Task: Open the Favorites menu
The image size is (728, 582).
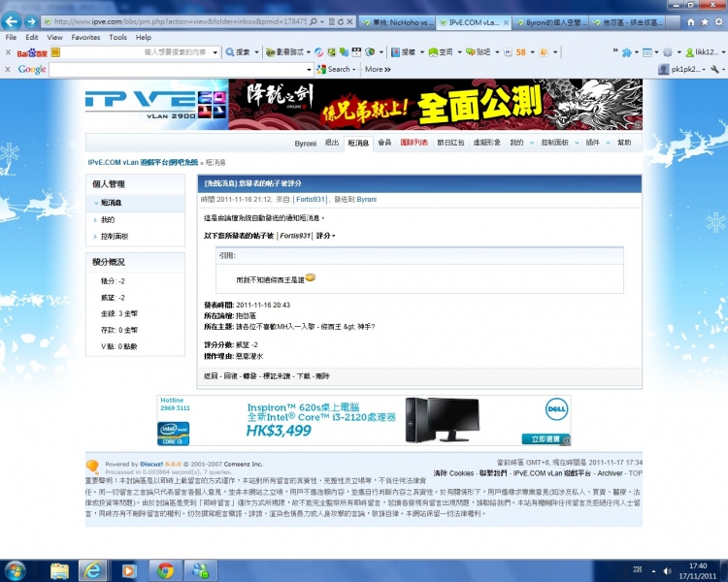Action: click(85, 37)
